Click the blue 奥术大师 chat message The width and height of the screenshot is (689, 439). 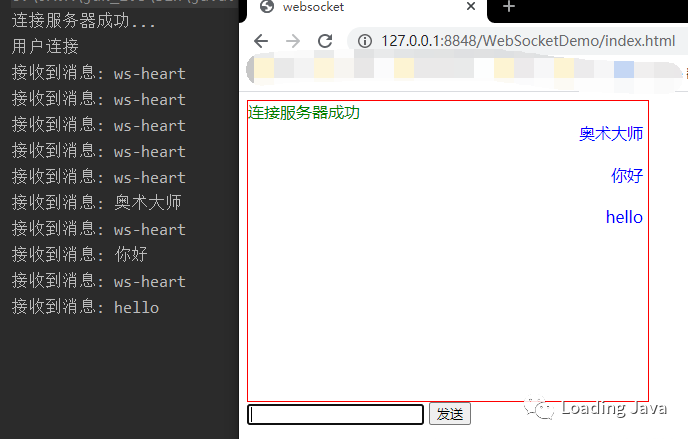coord(611,134)
